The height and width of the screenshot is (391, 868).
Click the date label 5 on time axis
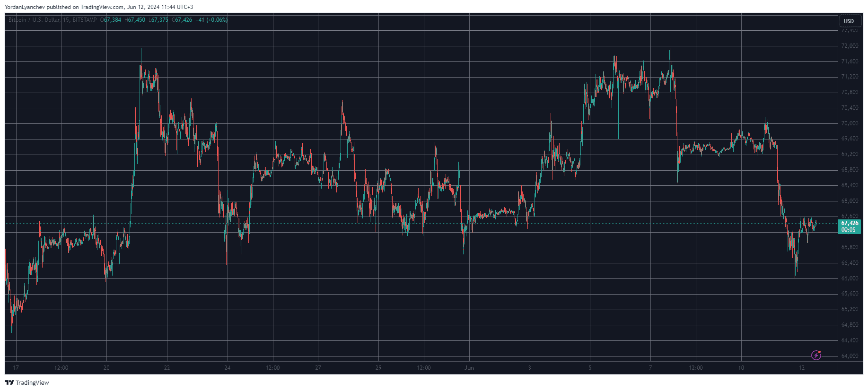click(590, 368)
